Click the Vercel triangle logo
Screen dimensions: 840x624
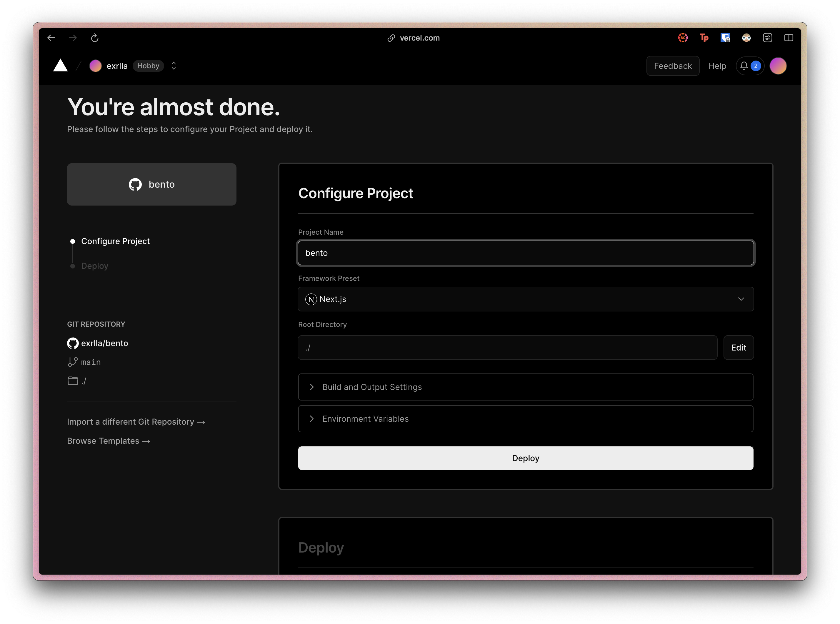(x=60, y=65)
